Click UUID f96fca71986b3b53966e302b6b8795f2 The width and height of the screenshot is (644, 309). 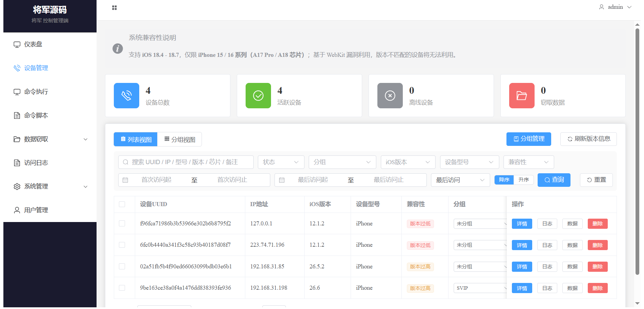pos(186,224)
